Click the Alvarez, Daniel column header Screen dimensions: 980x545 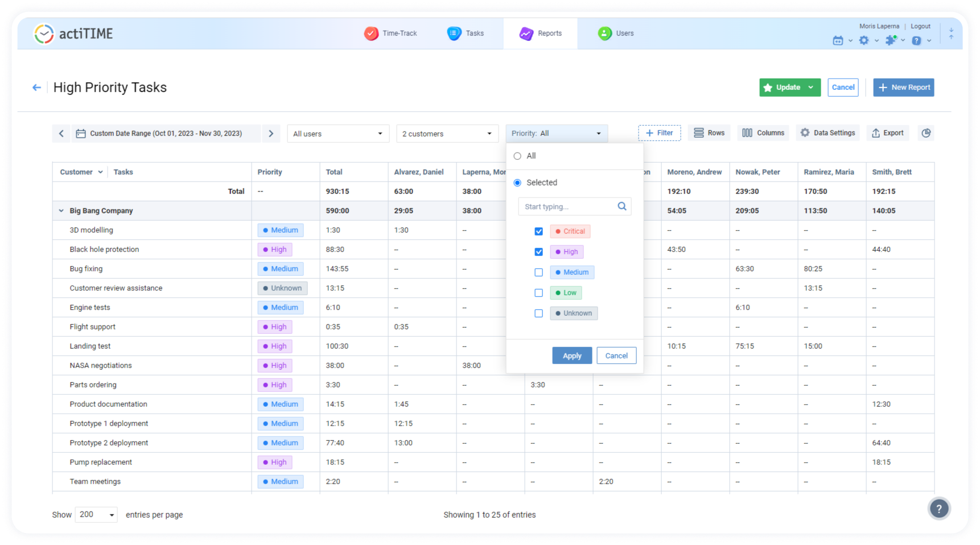click(419, 172)
